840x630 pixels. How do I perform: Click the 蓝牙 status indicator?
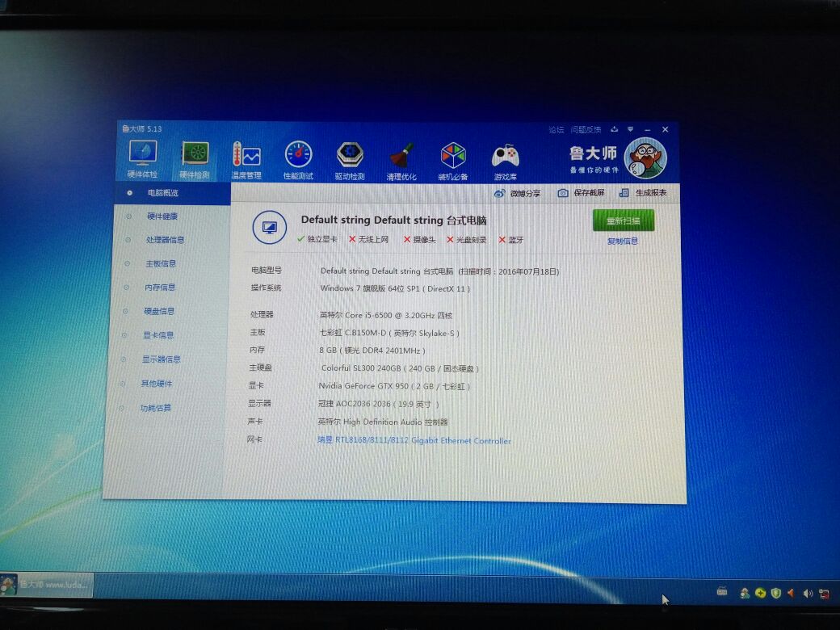coord(511,240)
